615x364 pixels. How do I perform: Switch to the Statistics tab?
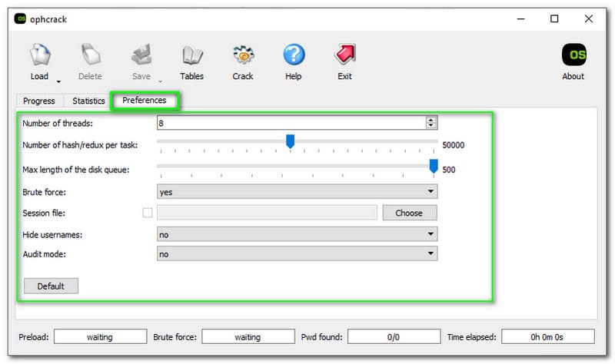coord(88,101)
